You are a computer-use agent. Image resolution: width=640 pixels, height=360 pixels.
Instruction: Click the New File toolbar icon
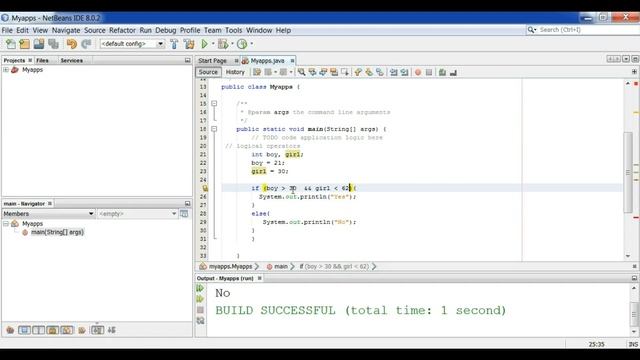click(x=11, y=44)
